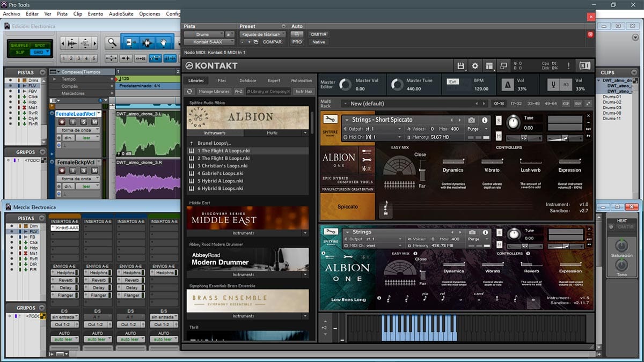Image resolution: width=644 pixels, height=362 pixels.
Task: Click the NI logo in Kontakt header
Action: pos(584,65)
